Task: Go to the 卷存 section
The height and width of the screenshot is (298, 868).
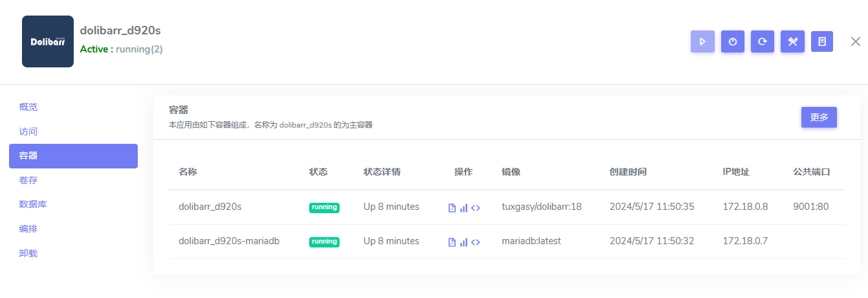Action: pos(28,180)
